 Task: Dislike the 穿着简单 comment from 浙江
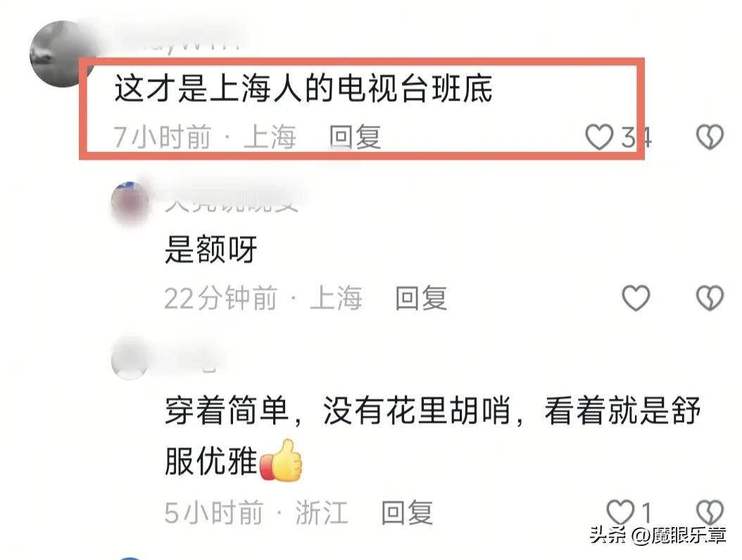click(710, 512)
